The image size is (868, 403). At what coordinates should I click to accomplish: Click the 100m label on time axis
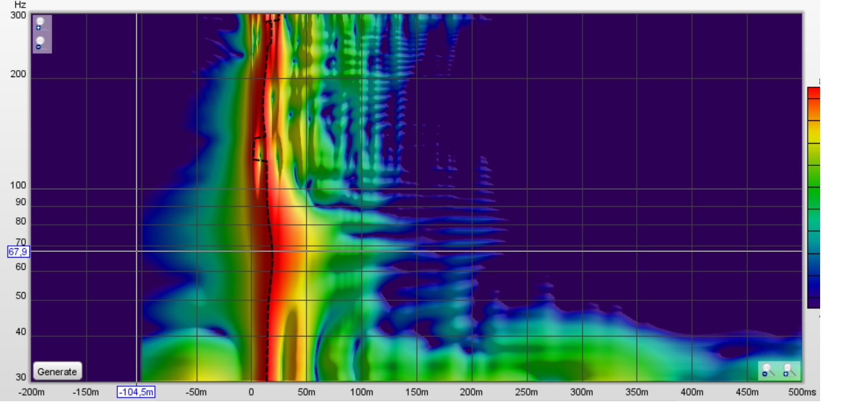[x=361, y=392]
